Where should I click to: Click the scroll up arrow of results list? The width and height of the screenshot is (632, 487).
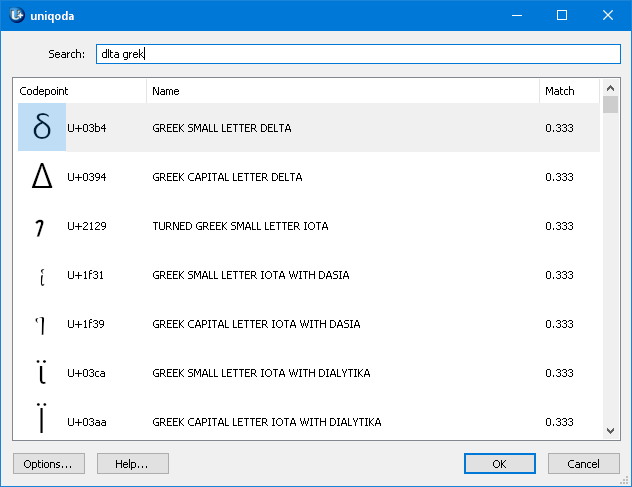coord(611,88)
